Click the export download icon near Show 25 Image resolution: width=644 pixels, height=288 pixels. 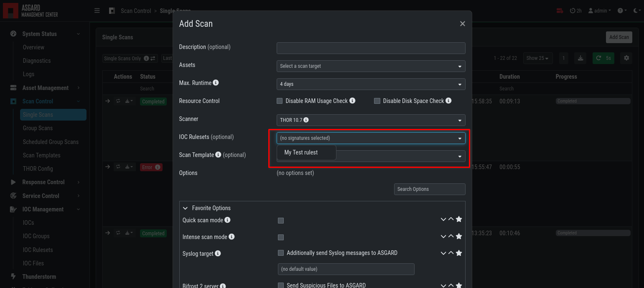pyautogui.click(x=580, y=58)
